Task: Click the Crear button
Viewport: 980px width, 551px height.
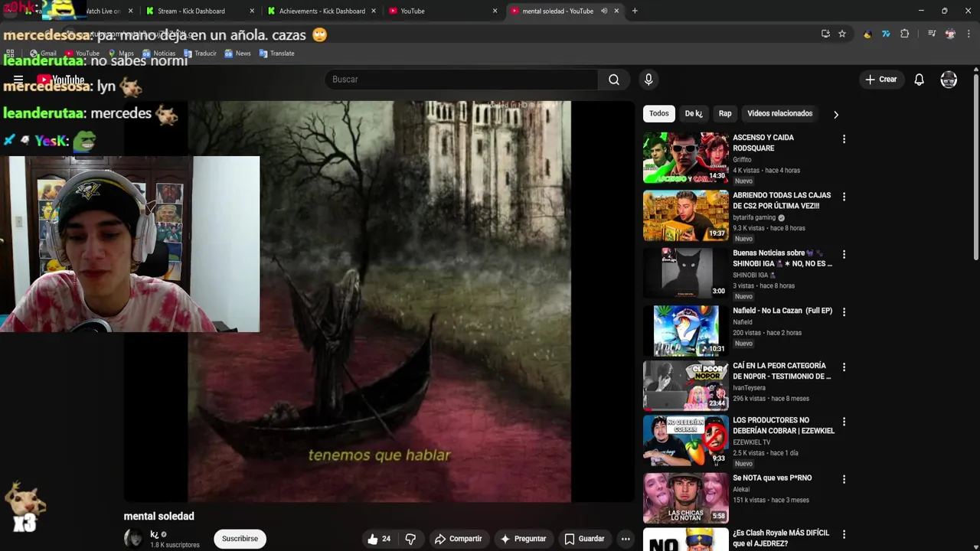Action: pyautogui.click(x=880, y=80)
